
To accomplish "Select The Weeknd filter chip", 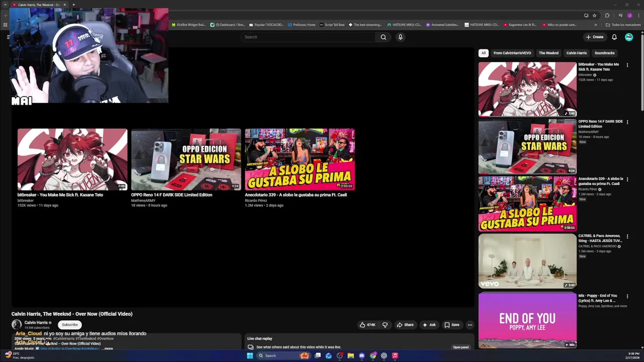I will click(x=548, y=53).
